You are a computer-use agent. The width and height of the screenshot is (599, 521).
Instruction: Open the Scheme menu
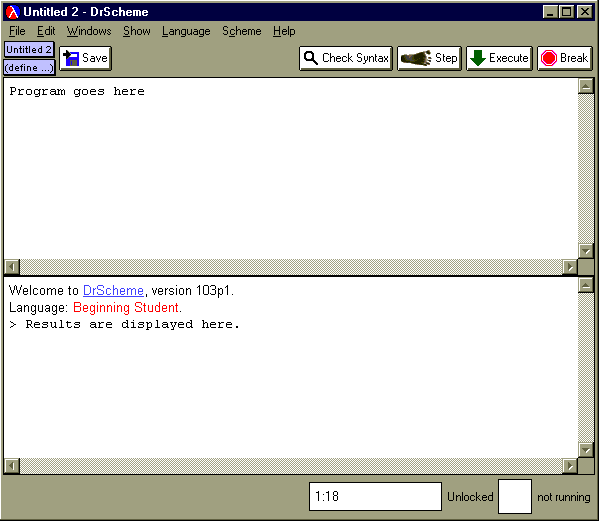point(241,31)
